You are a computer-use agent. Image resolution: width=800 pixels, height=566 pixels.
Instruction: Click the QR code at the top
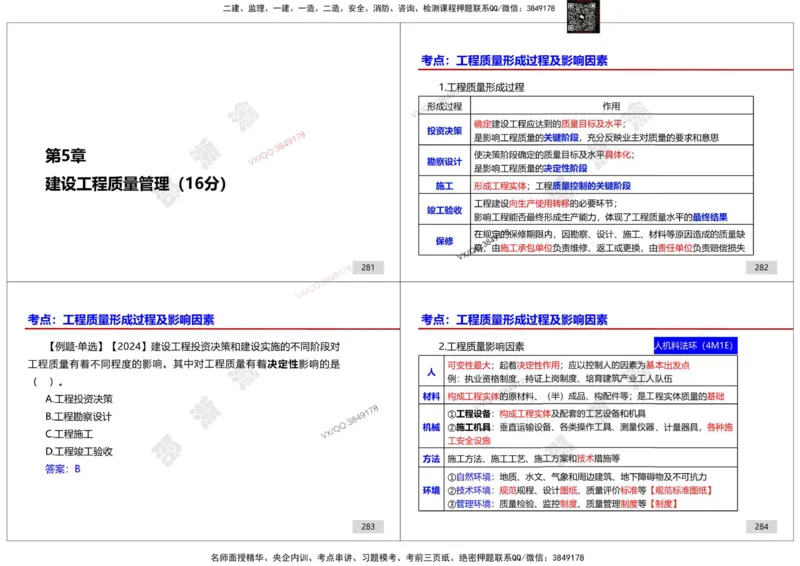click(x=583, y=16)
